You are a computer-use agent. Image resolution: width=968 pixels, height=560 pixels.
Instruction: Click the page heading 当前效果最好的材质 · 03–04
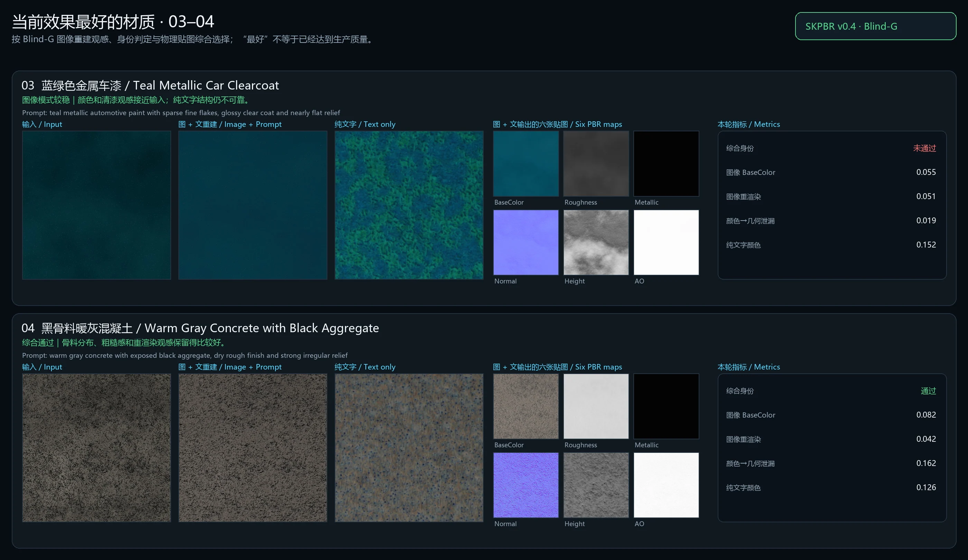[113, 21]
